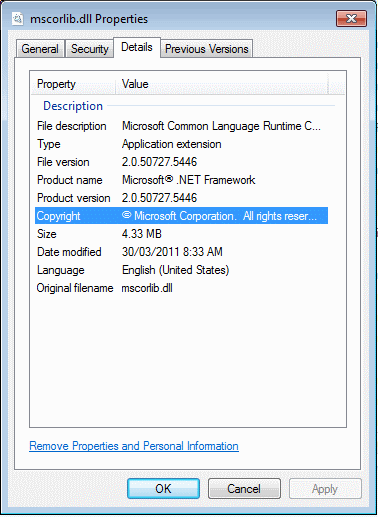The width and height of the screenshot is (378, 517).
Task: Click the file icon in title bar
Action: coord(17,19)
